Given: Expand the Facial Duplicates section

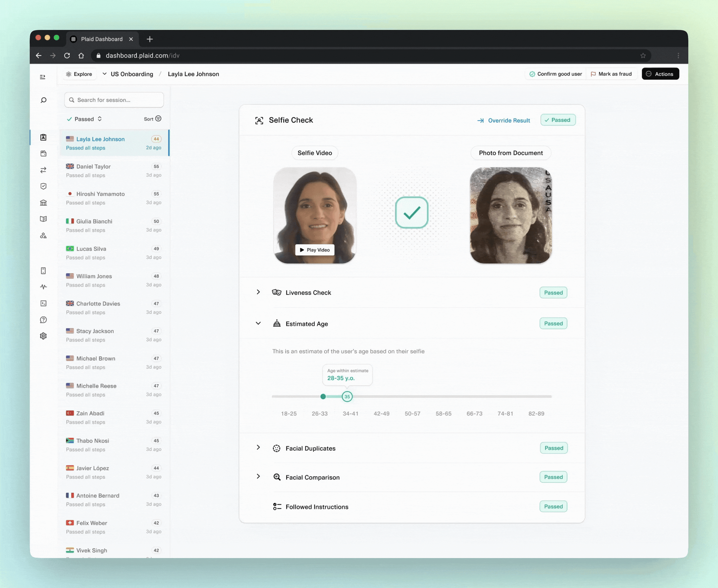Looking at the screenshot, I should 258,448.
